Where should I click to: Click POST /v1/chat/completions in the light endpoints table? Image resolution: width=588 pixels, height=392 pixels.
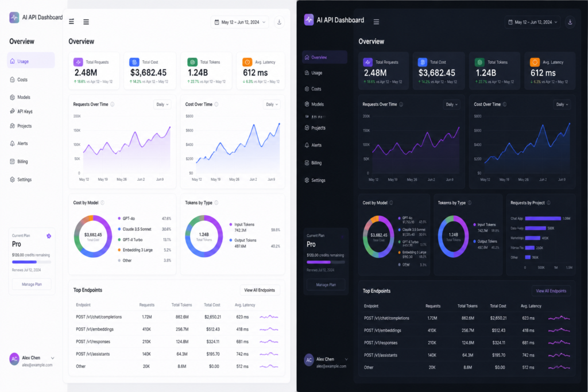[x=99, y=317]
